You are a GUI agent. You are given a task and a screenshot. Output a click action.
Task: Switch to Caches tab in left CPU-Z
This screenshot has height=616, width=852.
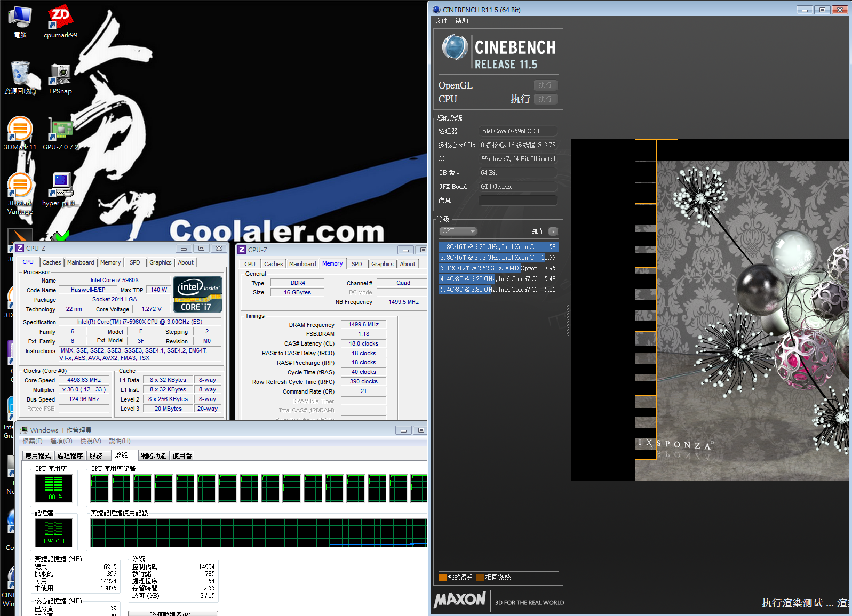(52, 262)
